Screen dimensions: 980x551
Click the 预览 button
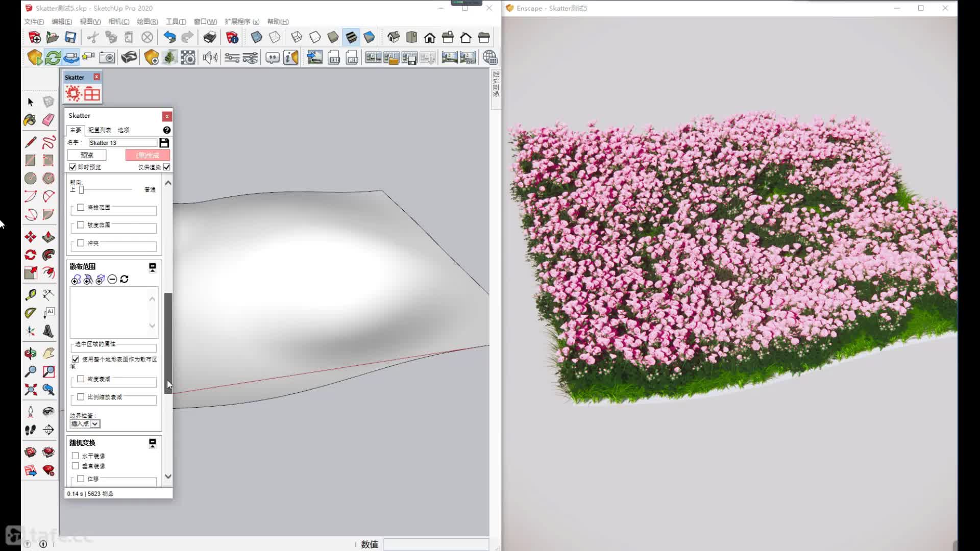coord(87,155)
